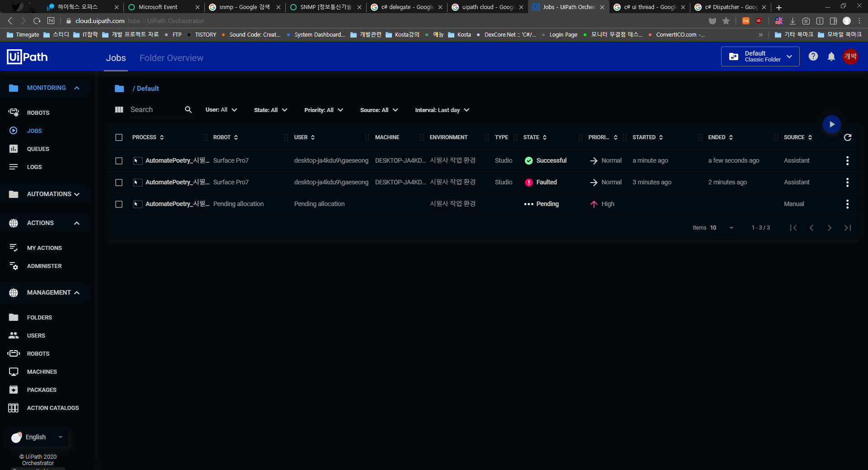Open Queues in the sidebar
Viewport: 868px width, 470px height.
(38, 149)
